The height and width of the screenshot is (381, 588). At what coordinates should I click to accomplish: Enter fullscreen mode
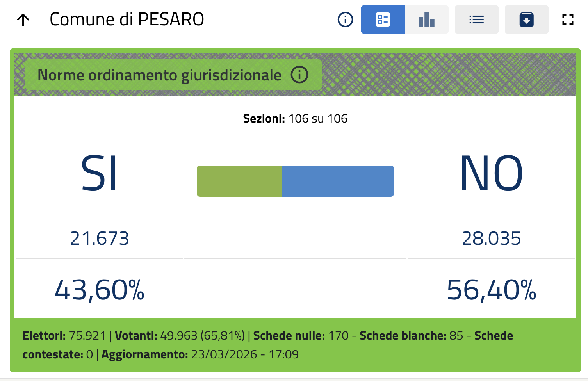(x=568, y=20)
